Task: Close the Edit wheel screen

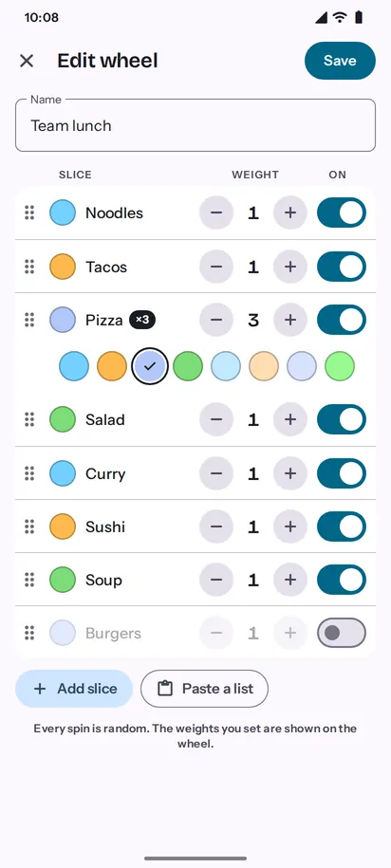Action: point(27,61)
